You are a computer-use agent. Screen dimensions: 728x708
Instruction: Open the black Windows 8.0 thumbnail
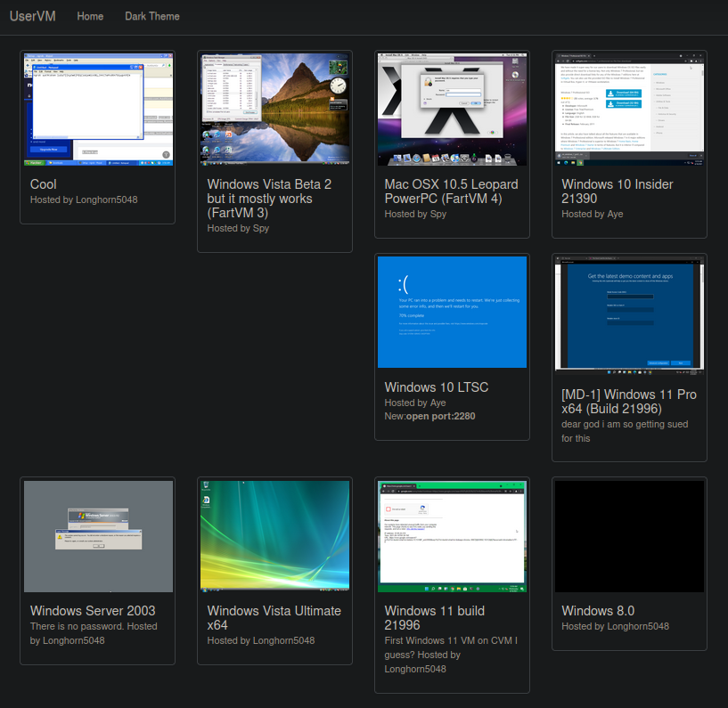click(629, 536)
